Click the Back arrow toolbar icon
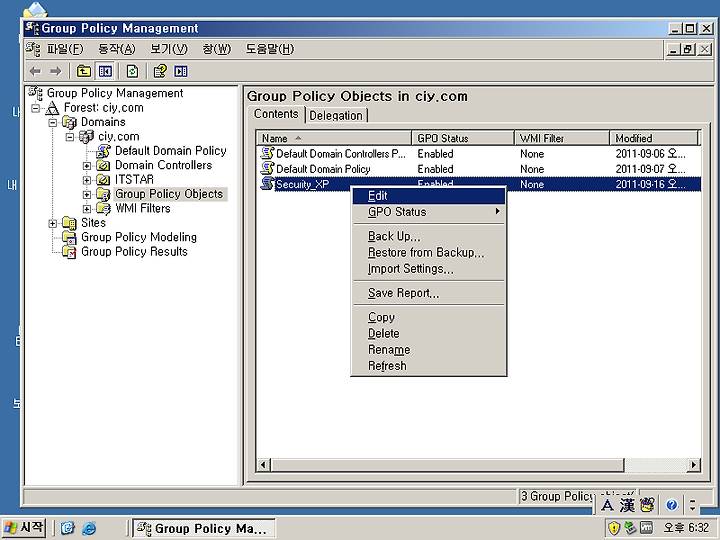Image resolution: width=720 pixels, height=540 pixels. click(x=35, y=71)
